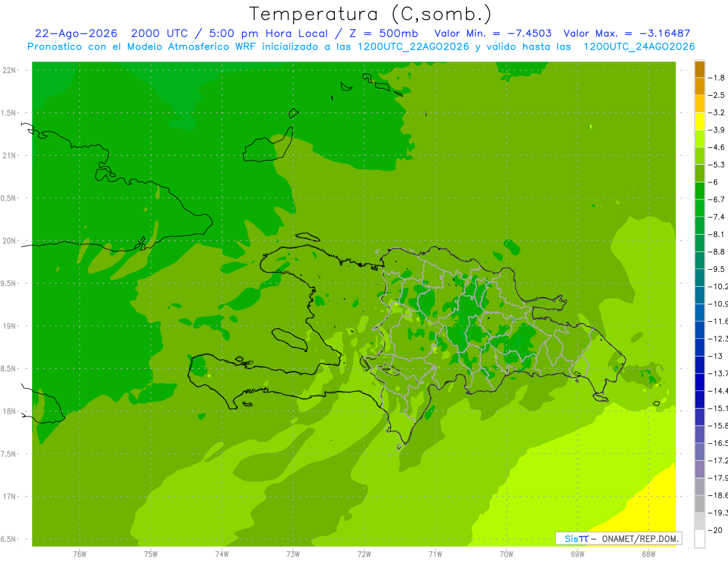Click the '-2.5' legend value
This screenshot has height=562, width=728.
click(717, 95)
